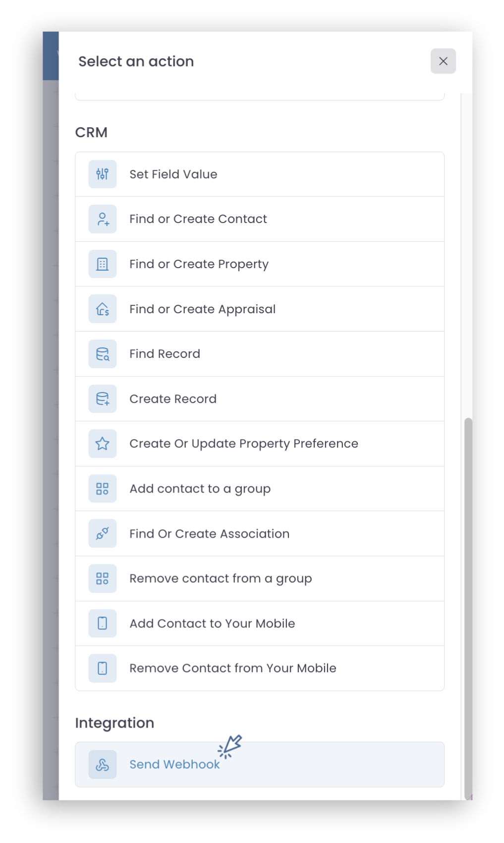The image size is (504, 843).
Task: Select the Send Webhook integration action
Action: coord(260,764)
